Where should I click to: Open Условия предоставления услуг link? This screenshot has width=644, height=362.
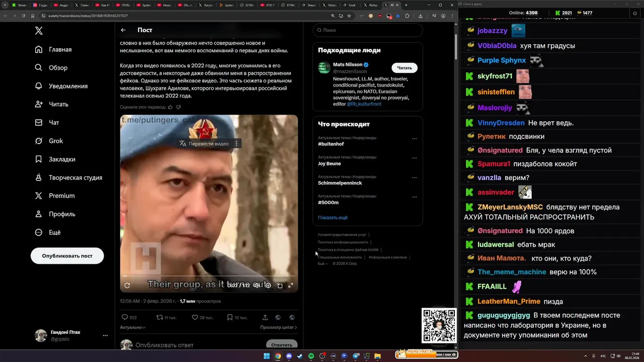[x=342, y=235]
